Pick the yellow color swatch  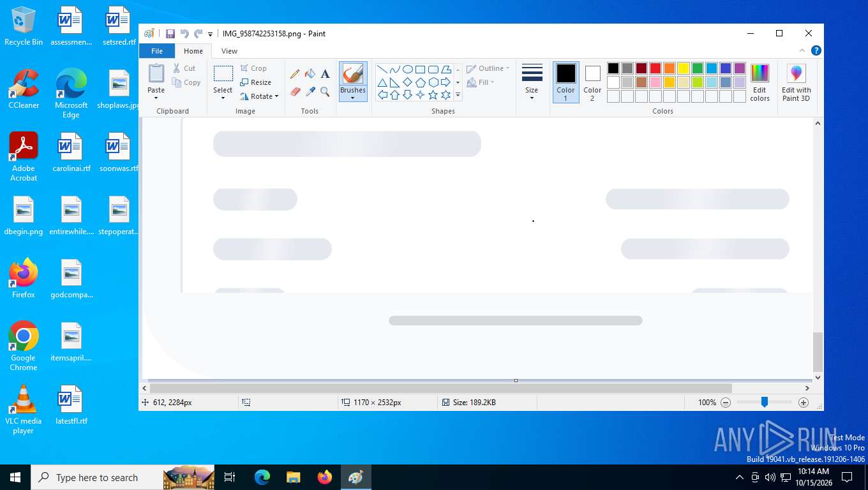(x=684, y=68)
